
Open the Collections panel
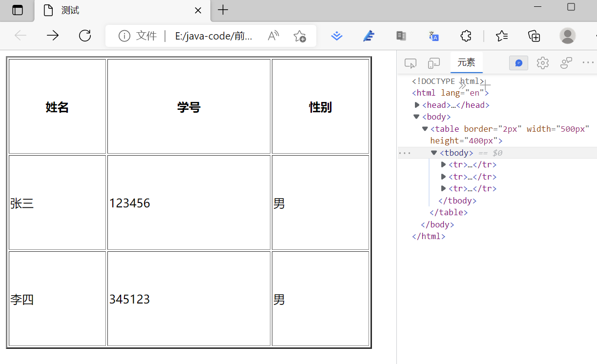[534, 36]
